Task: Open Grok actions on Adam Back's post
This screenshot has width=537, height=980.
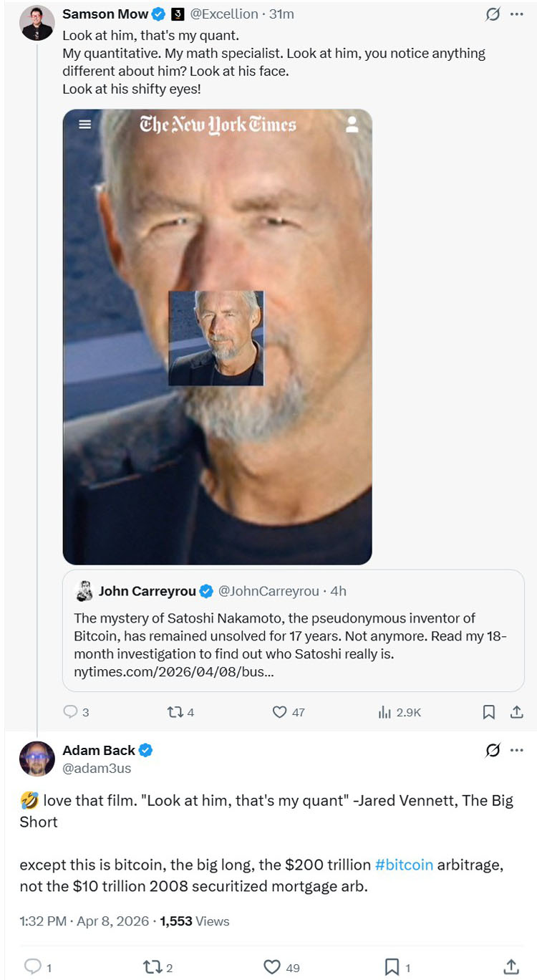Action: 493,751
